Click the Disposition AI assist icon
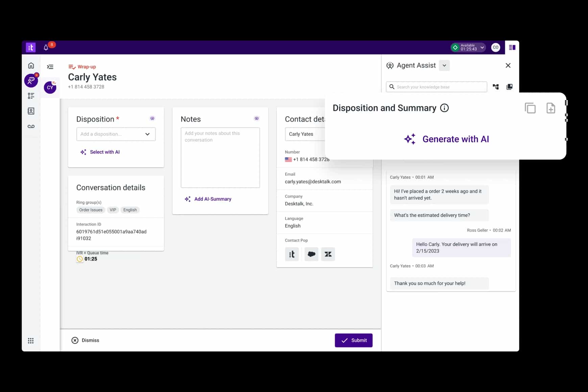Image resolution: width=588 pixels, height=392 pixels. pyautogui.click(x=152, y=119)
